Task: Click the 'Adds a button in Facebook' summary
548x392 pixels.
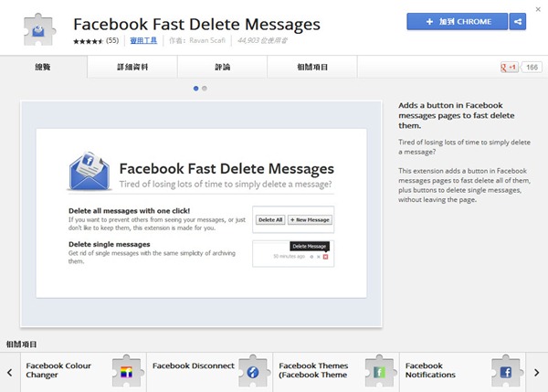Action: tap(457, 115)
